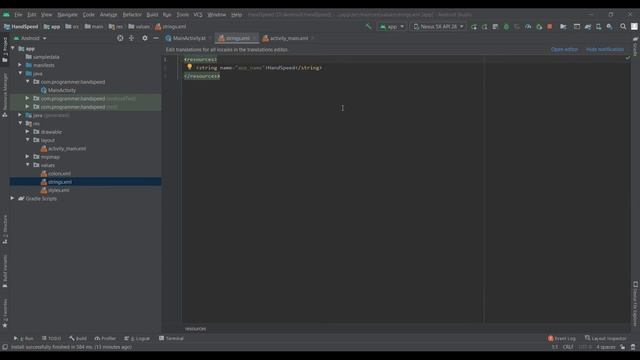Expand the drawable folder
Screen dimensions: 640x360
pos(27,131)
